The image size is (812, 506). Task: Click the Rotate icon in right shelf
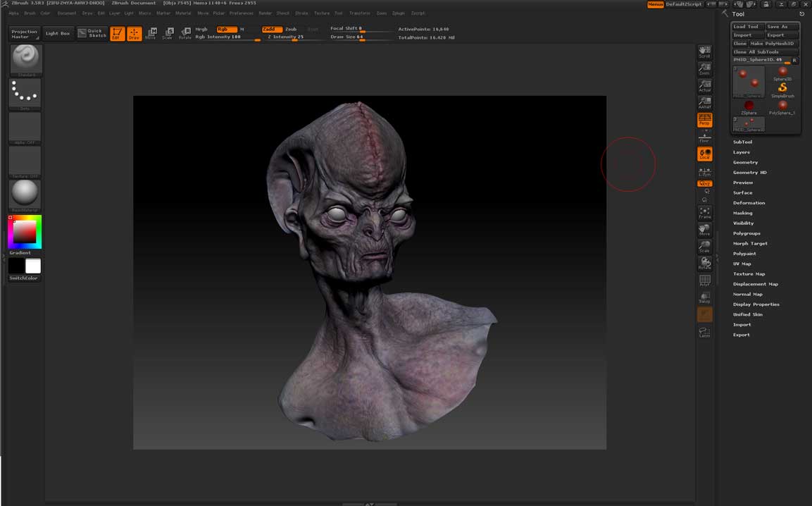point(705,264)
